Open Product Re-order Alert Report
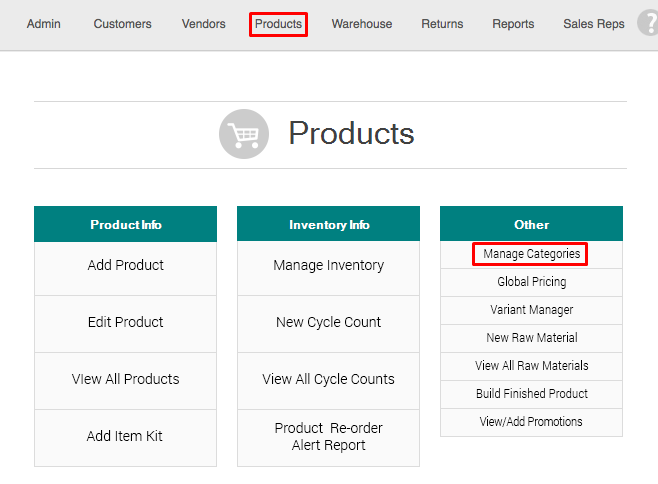Screen dimensions: 658x484 (x=328, y=437)
